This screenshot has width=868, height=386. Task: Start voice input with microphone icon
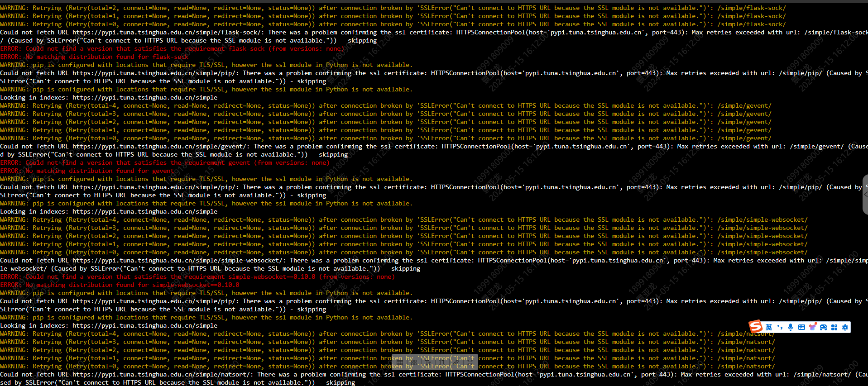coord(791,327)
